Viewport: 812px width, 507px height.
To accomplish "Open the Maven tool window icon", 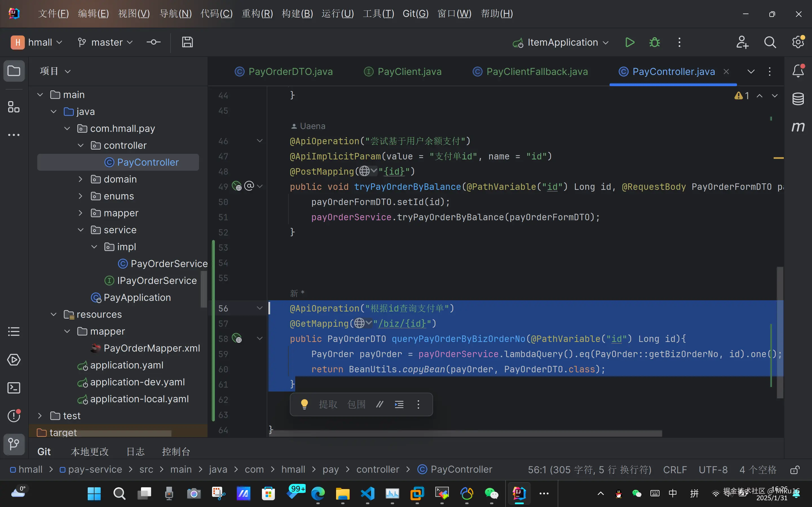I will (798, 127).
